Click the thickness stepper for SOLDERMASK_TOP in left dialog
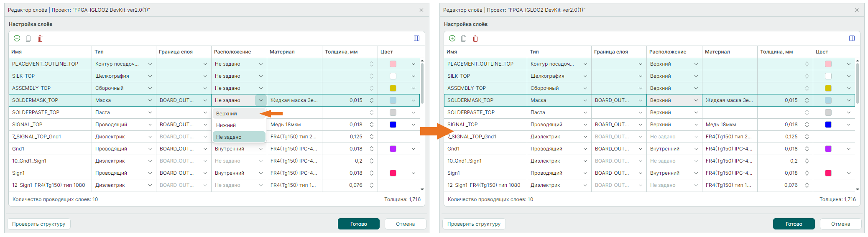Viewport: 868px width, 237px height. click(x=371, y=100)
